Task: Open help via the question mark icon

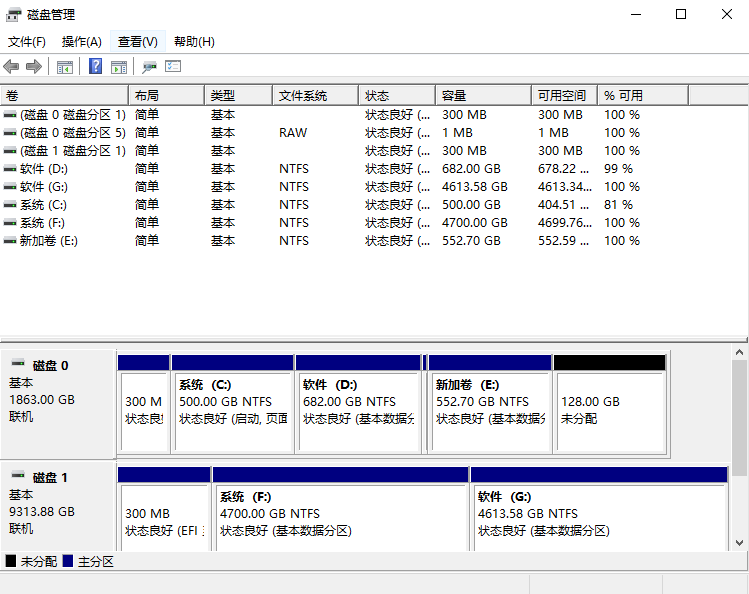Action: pyautogui.click(x=96, y=67)
